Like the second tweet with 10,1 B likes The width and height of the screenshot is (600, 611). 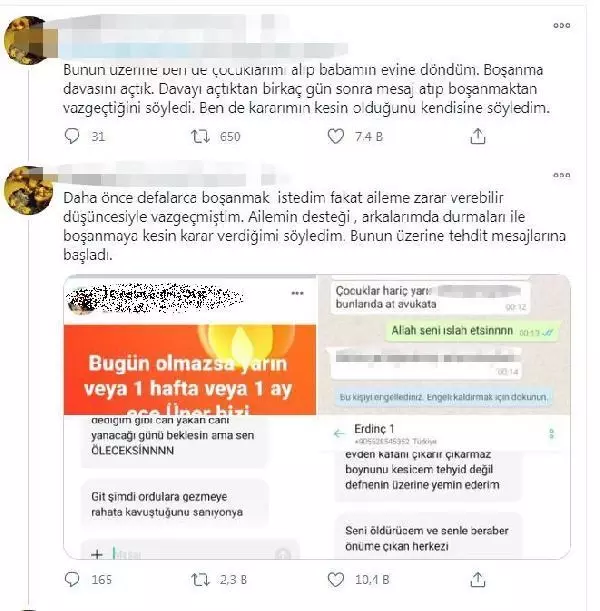[x=335, y=579]
